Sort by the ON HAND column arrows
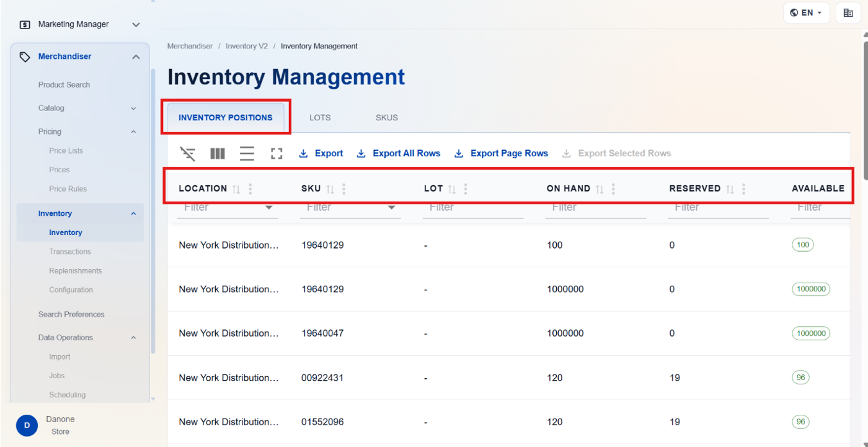868x447 pixels. click(600, 189)
